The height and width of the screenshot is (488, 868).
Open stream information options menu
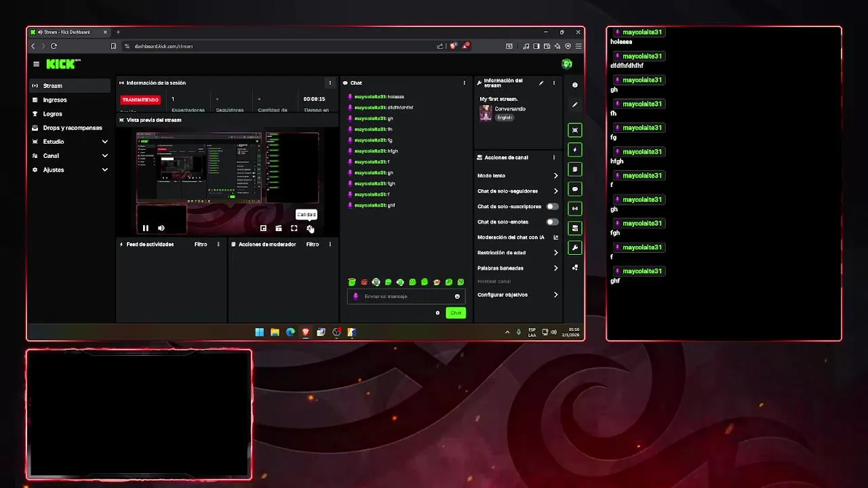pyautogui.click(x=554, y=83)
